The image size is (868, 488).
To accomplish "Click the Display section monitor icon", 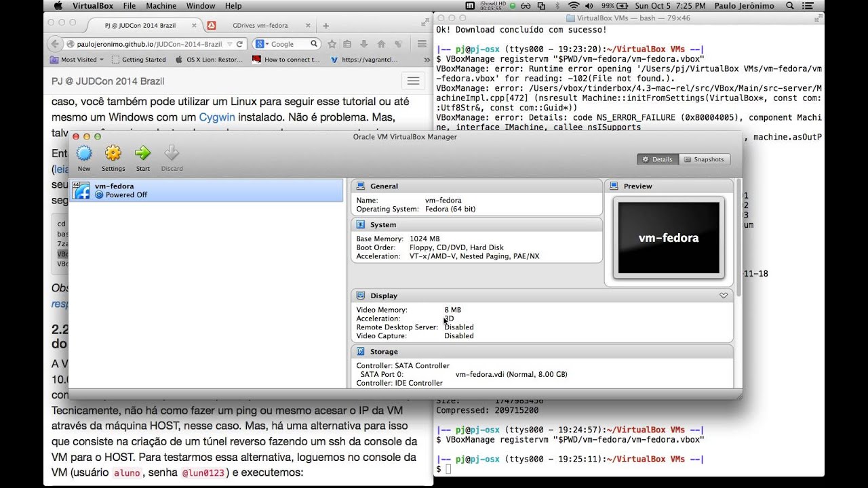I will point(361,296).
